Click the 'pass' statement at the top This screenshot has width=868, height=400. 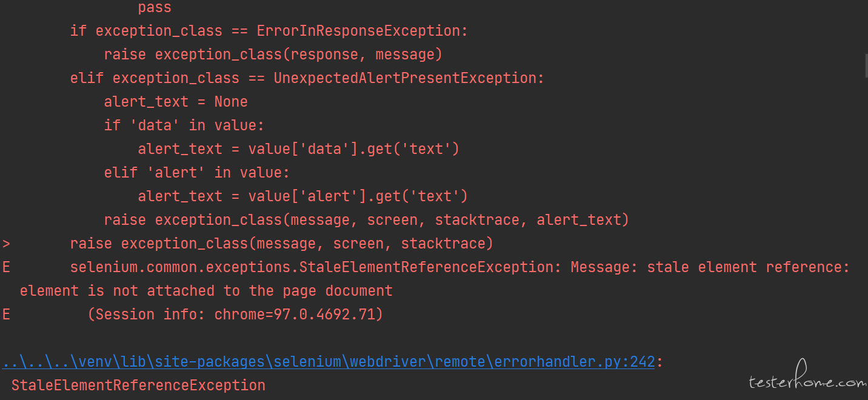click(x=154, y=8)
